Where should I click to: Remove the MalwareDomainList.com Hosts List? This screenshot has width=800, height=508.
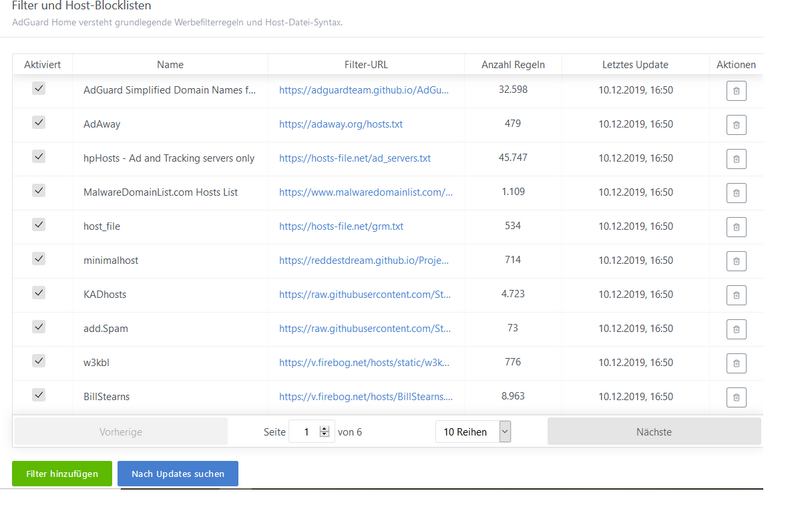(736, 193)
